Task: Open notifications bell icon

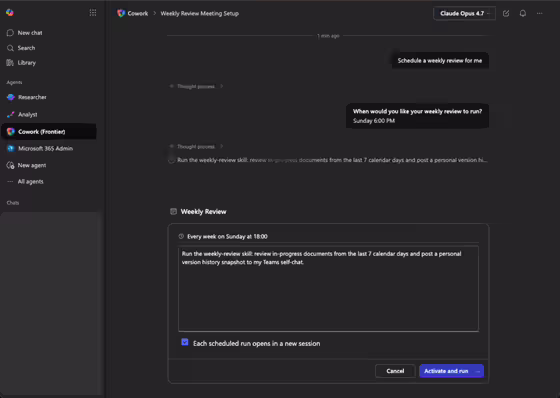Action: (523, 14)
